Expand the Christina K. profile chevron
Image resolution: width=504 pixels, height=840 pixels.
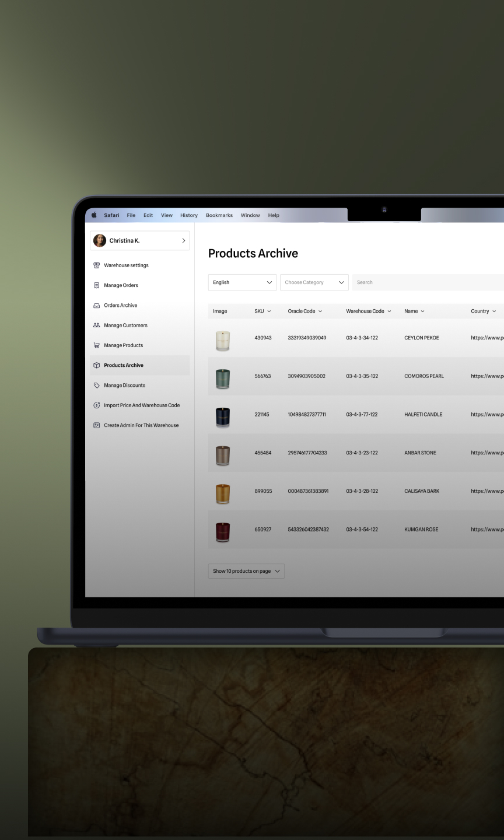click(184, 240)
